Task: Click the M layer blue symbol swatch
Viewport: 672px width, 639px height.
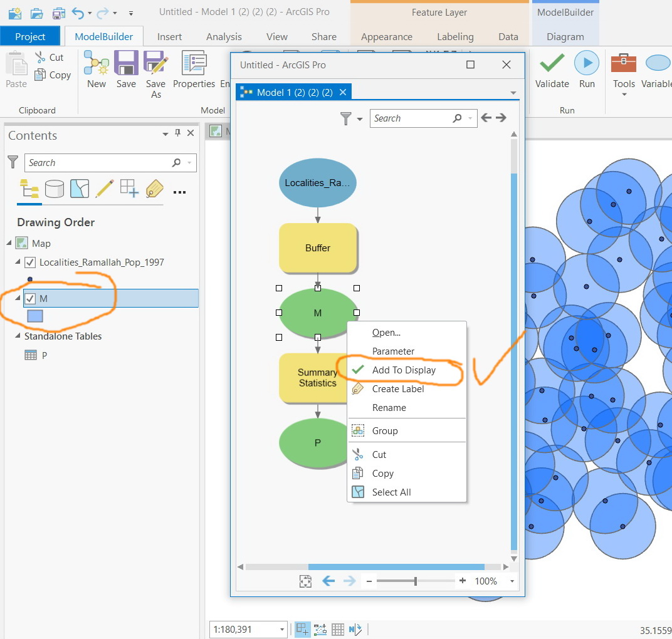Action: [x=34, y=316]
